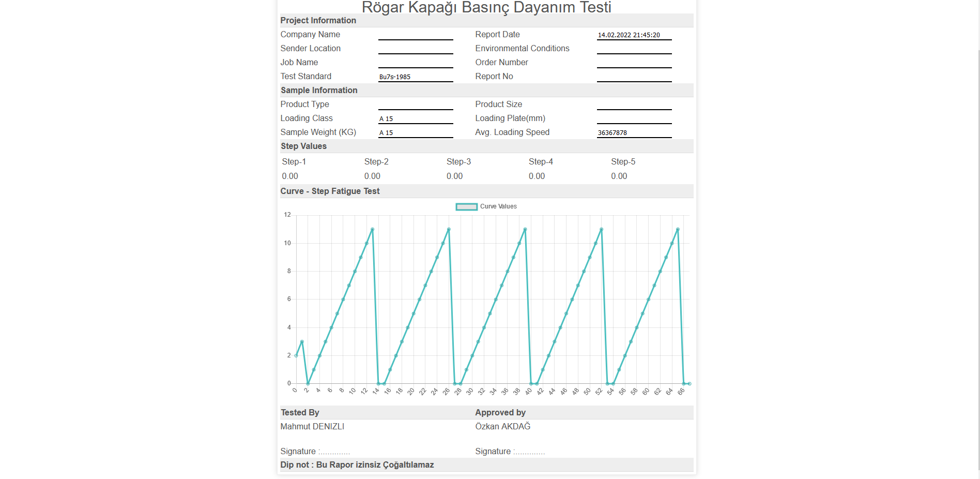The width and height of the screenshot is (980, 479).
Task: Click the Loading Plate(mm) input field
Action: point(634,118)
